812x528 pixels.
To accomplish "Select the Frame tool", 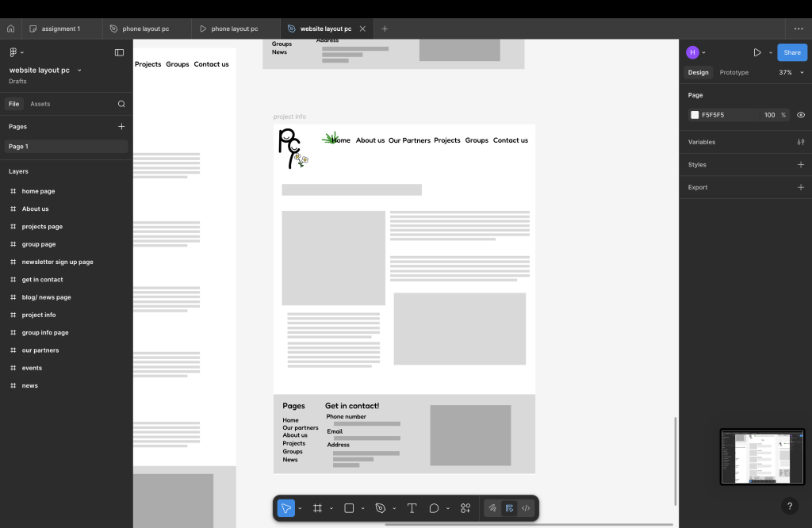I will [x=317, y=508].
